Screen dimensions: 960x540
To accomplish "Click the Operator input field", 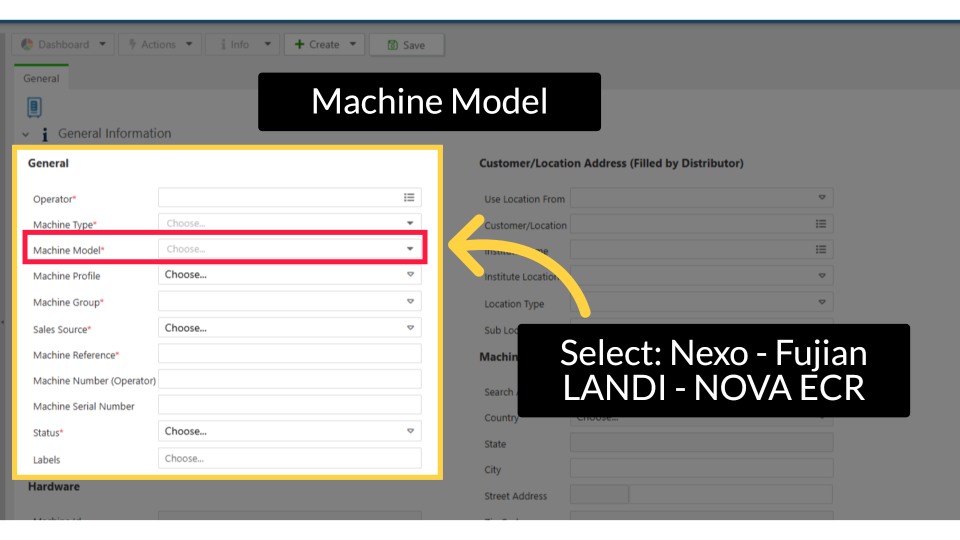I will (290, 197).
